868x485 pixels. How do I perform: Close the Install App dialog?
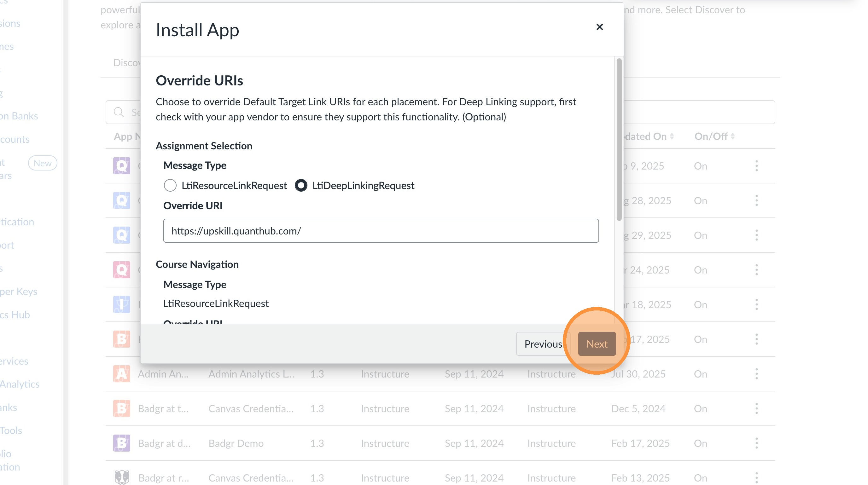point(599,27)
